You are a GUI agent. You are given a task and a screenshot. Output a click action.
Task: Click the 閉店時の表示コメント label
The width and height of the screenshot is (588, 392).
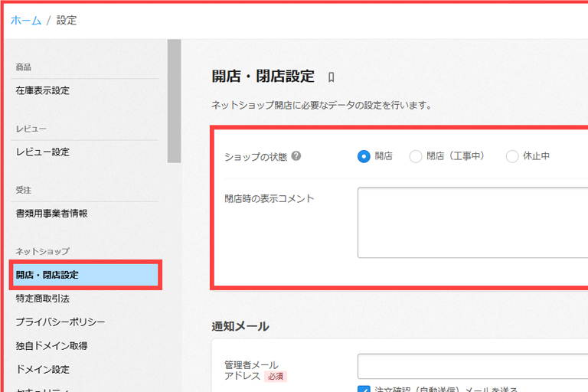click(269, 198)
